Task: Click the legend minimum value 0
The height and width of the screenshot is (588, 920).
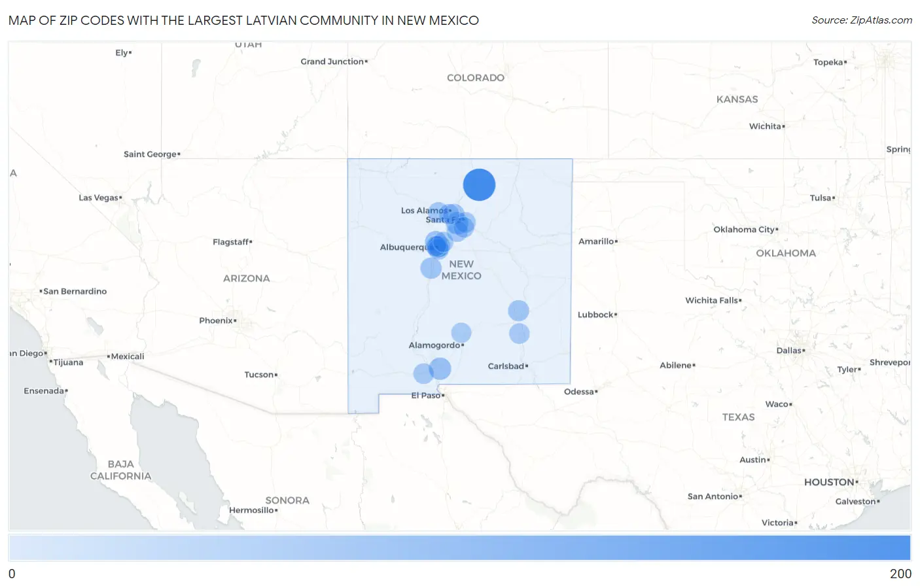Action: pos(12,574)
